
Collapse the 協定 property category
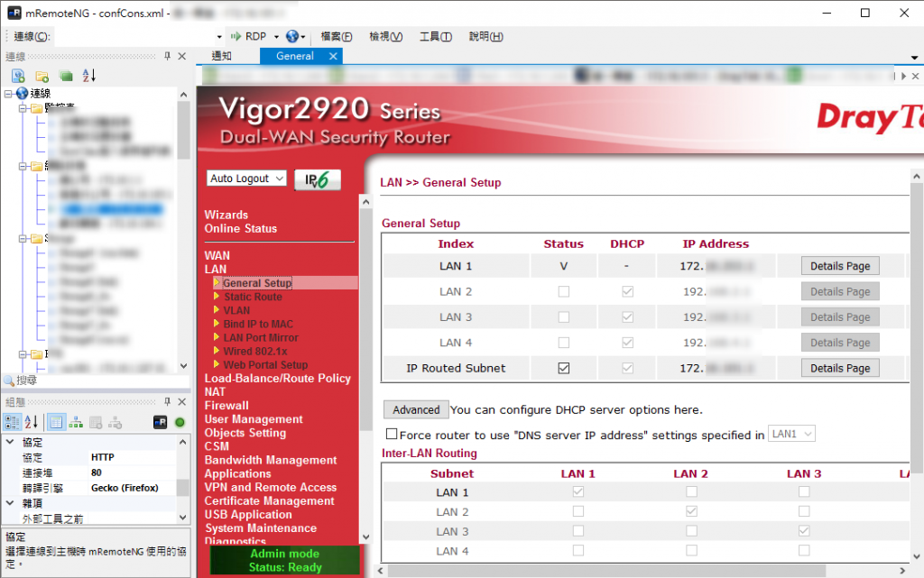10,442
